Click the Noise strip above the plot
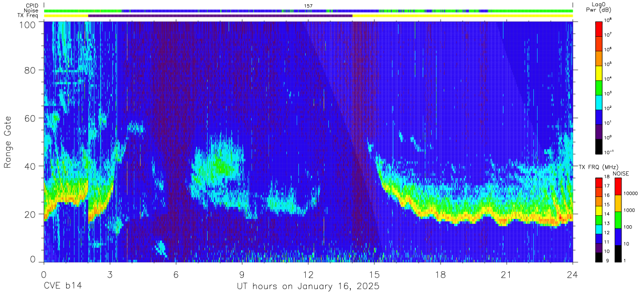Screen dimensions: 644x297 click(x=308, y=10)
